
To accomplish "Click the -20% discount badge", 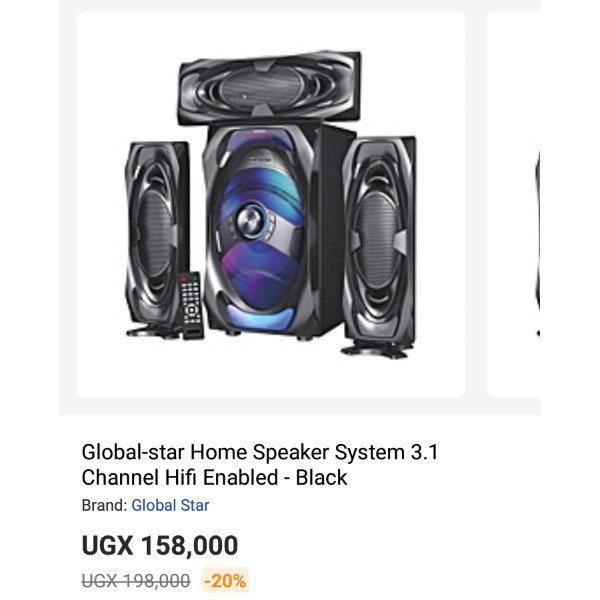I will tap(225, 580).
